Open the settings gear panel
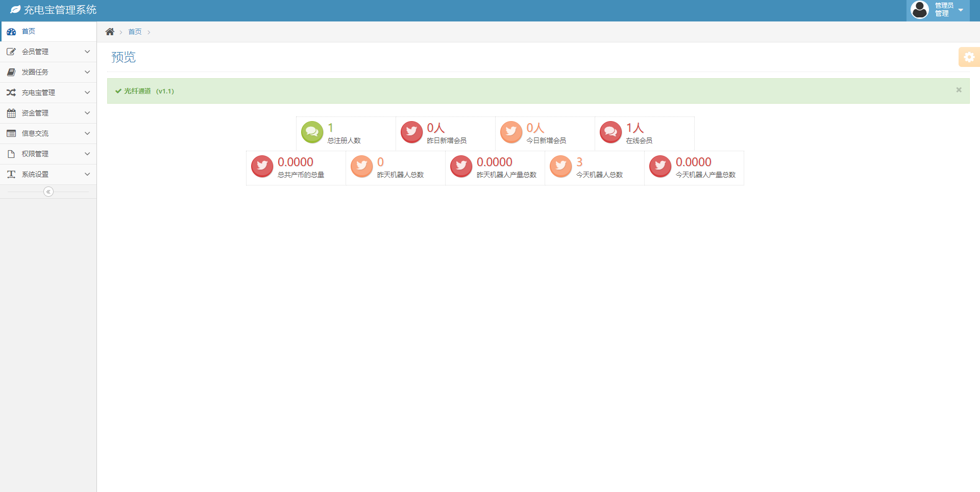 pyautogui.click(x=969, y=57)
